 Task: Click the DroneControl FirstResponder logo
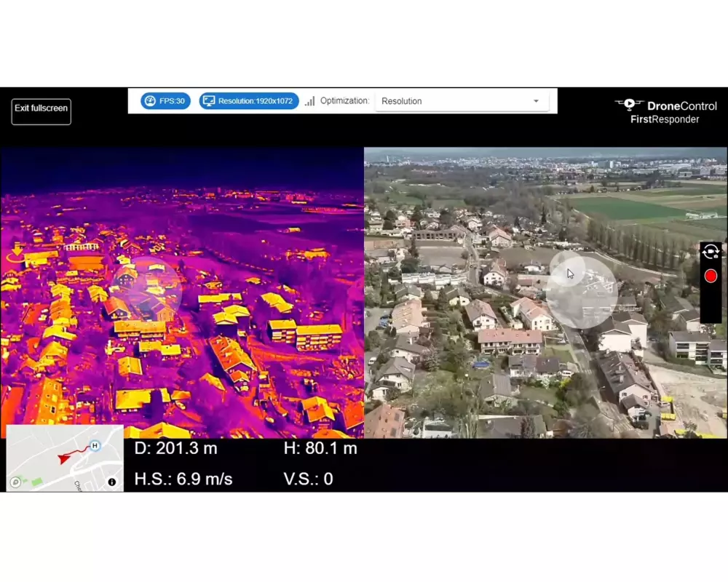click(x=666, y=112)
